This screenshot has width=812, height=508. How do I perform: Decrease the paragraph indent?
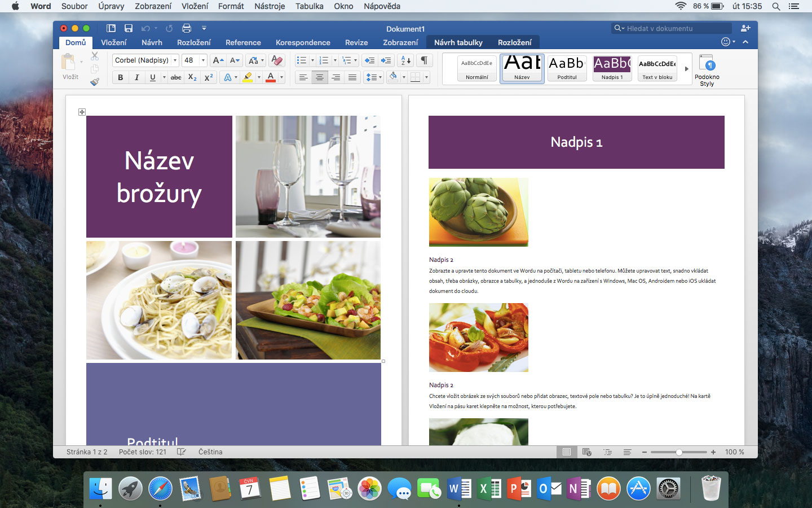click(x=369, y=60)
